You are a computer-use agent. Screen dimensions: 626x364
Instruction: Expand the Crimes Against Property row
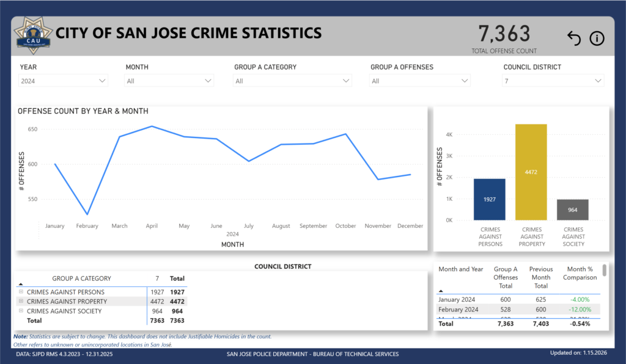point(21,302)
